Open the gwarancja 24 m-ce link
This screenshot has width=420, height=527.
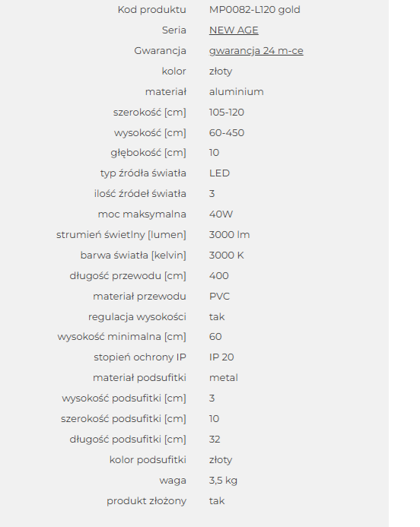256,51
